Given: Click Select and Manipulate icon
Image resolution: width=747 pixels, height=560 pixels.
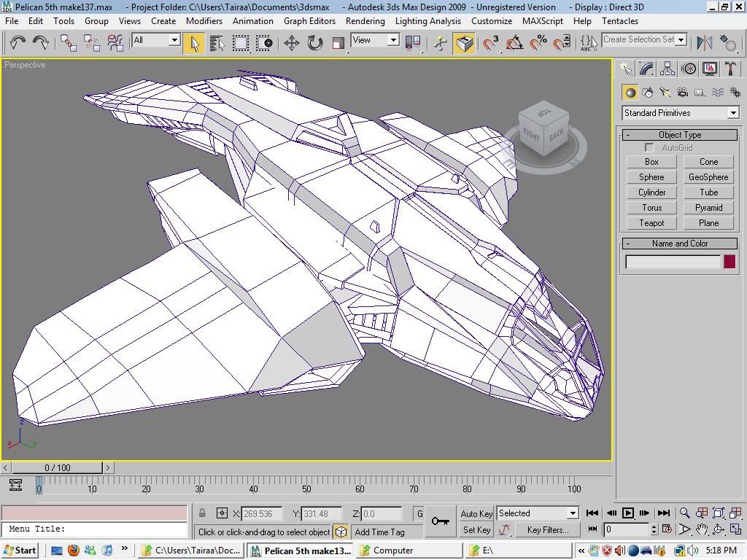Looking at the screenshot, I should point(441,43).
